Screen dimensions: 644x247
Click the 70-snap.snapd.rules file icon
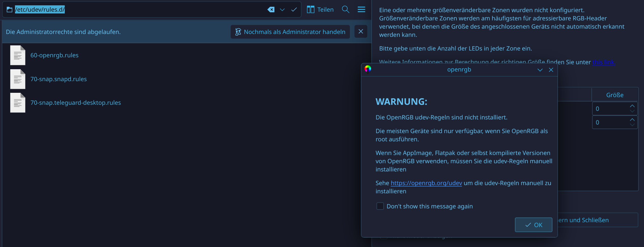coord(18,79)
